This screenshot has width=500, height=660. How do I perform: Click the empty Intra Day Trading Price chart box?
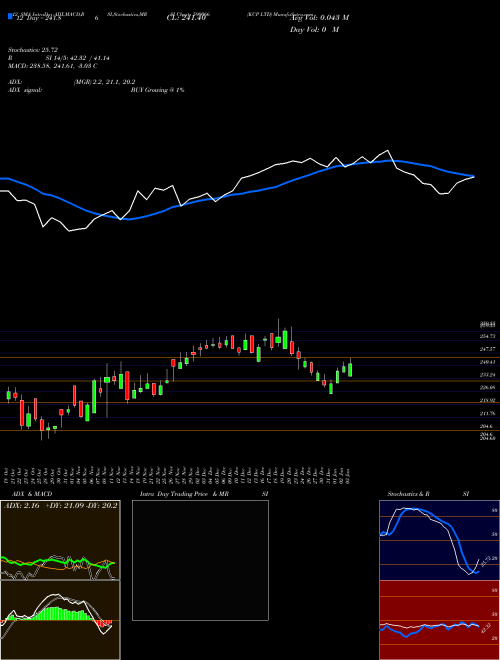(x=200, y=560)
